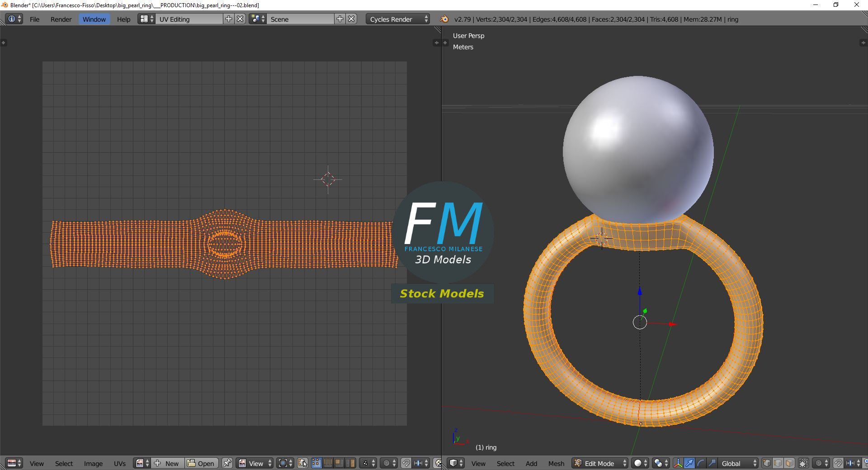Click the Blender logo in info header

click(x=444, y=19)
